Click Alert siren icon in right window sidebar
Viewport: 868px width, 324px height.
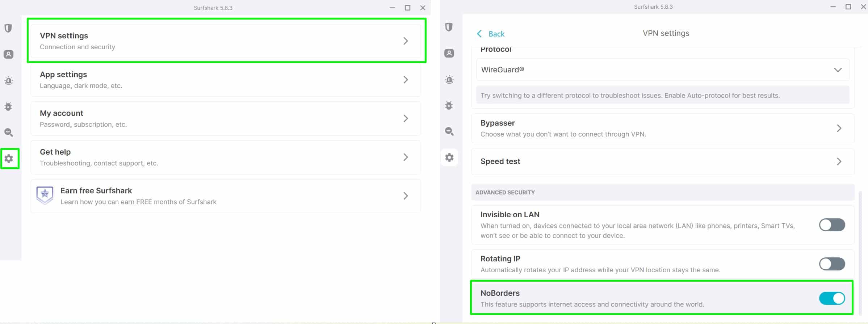coord(449,79)
